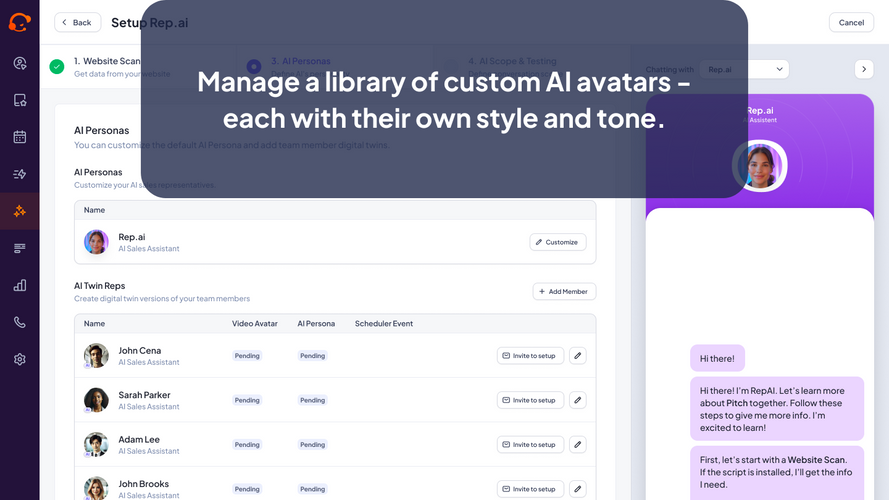The width and height of the screenshot is (889, 500).
Task: Click Adam Lee's Video Avatar Pending badge
Action: click(x=247, y=444)
